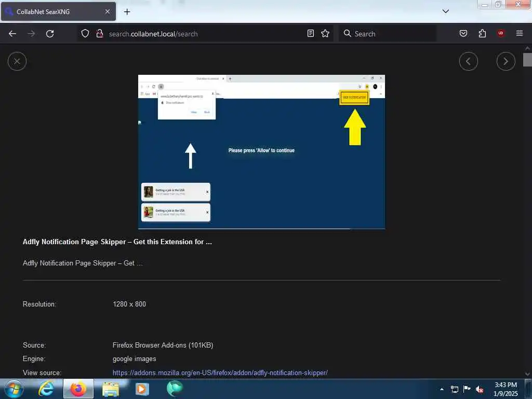This screenshot has width=532, height=399.
Task: Click the scrollbar up arrow
Action: [527, 48]
